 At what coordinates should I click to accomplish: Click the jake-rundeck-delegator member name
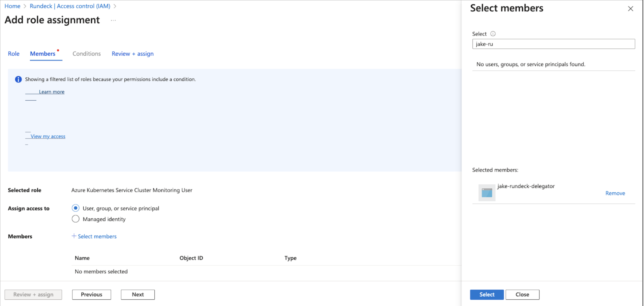tap(526, 186)
